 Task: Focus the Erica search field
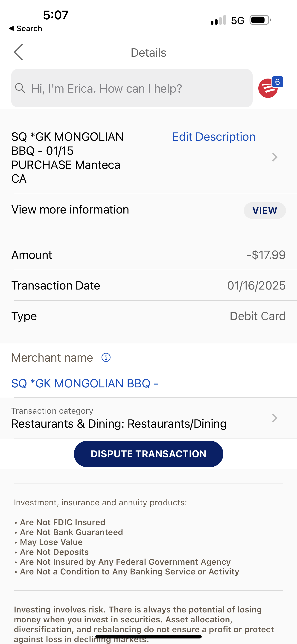click(132, 88)
